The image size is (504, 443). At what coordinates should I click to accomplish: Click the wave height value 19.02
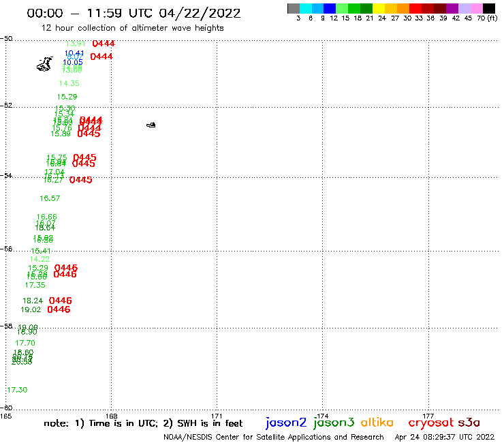pyautogui.click(x=31, y=310)
